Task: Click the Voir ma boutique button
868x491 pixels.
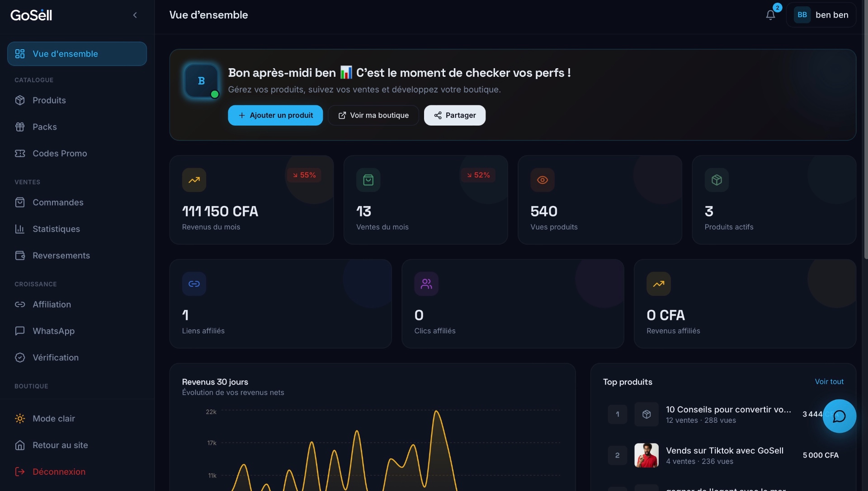Action: tap(373, 115)
